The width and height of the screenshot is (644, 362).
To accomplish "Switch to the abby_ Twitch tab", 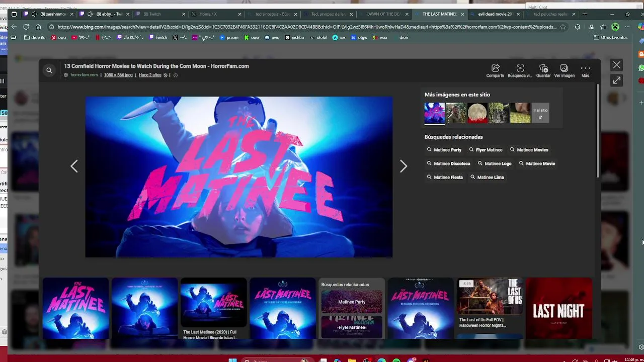I will [x=106, y=14].
